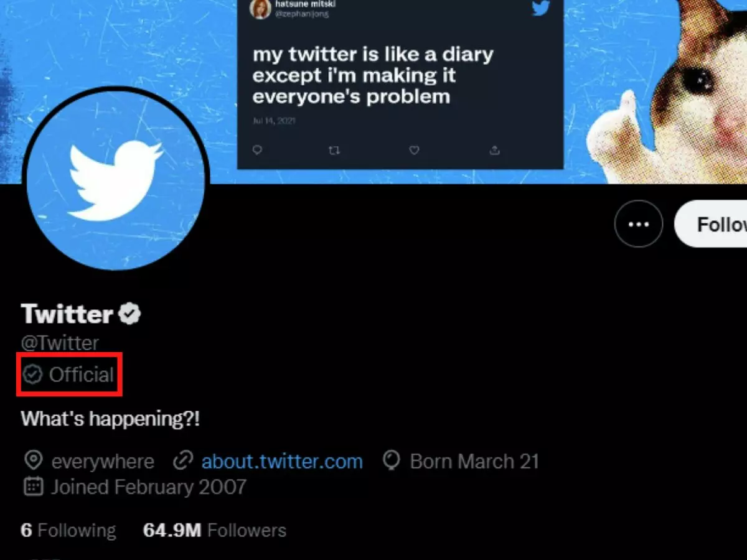Image resolution: width=747 pixels, height=560 pixels.
Task: Open the 64.9M Followers list
Action: click(217, 530)
